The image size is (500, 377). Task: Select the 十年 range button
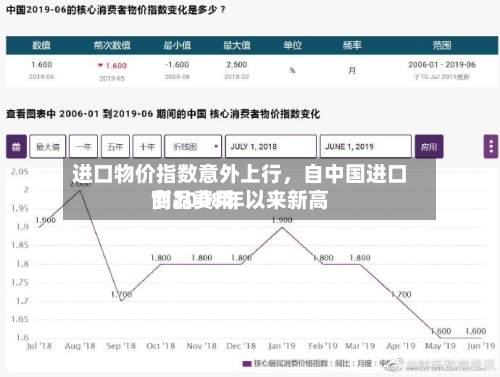point(147,146)
